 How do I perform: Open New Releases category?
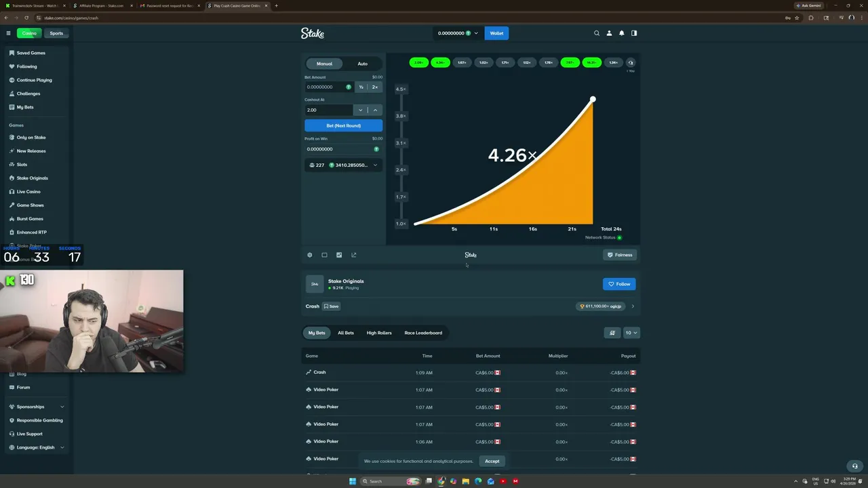point(31,151)
